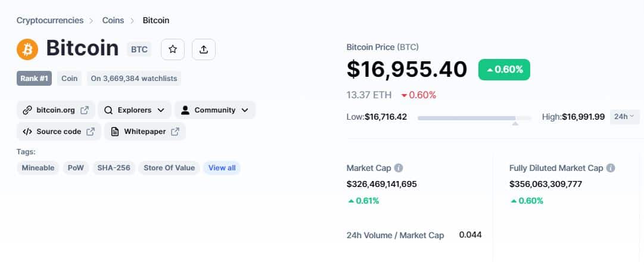
Task: Click the Rank #1 badge
Action: click(x=34, y=78)
